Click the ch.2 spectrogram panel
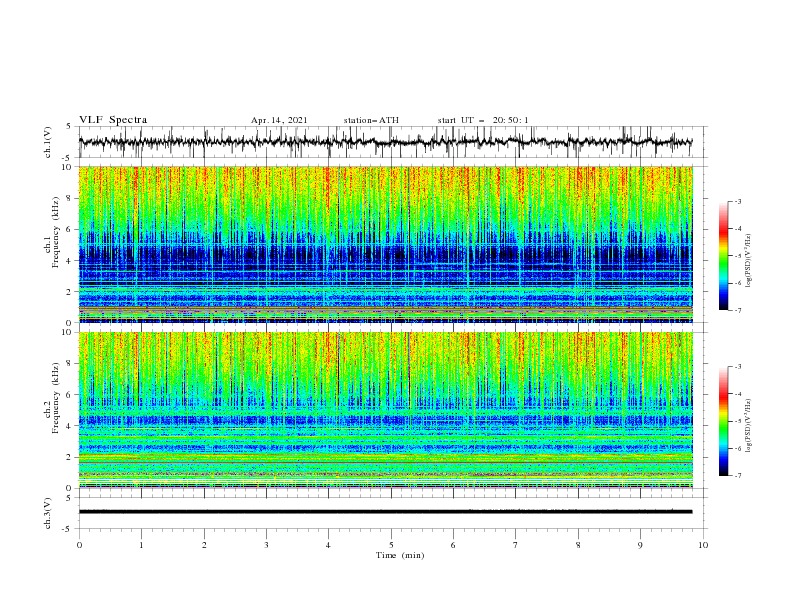The image size is (792, 612). [x=385, y=410]
